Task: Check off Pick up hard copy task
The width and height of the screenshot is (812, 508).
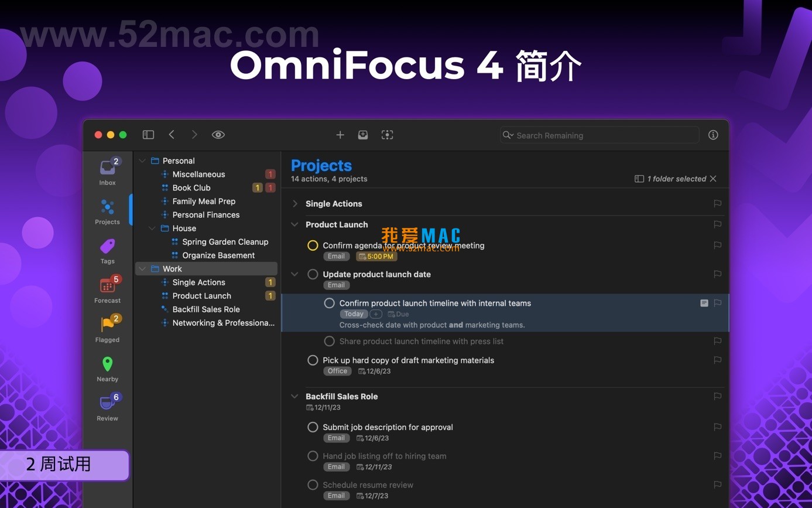Action: 313,360
